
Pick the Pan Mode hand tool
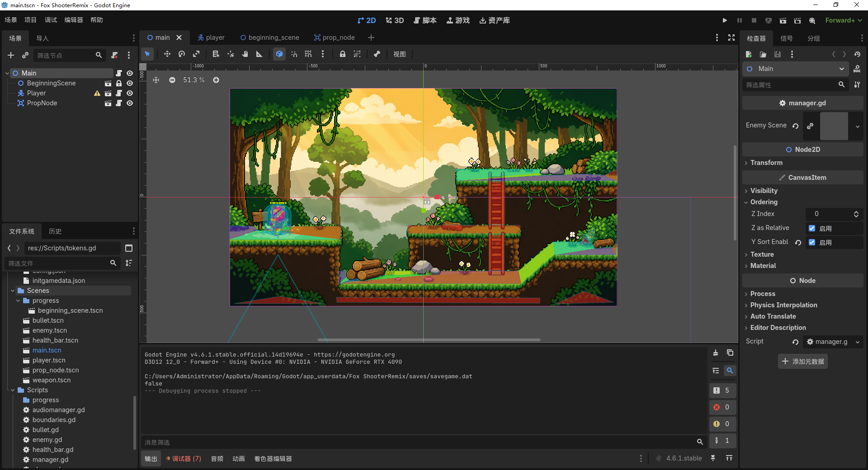coord(245,54)
